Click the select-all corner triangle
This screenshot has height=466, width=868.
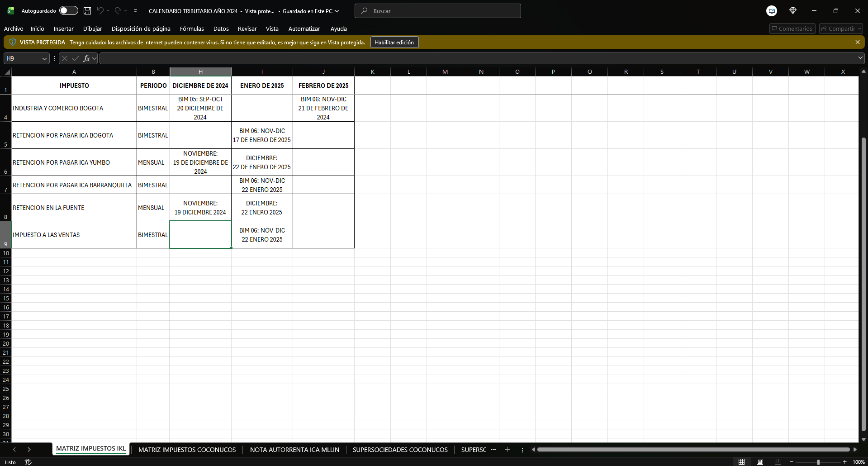(7, 72)
